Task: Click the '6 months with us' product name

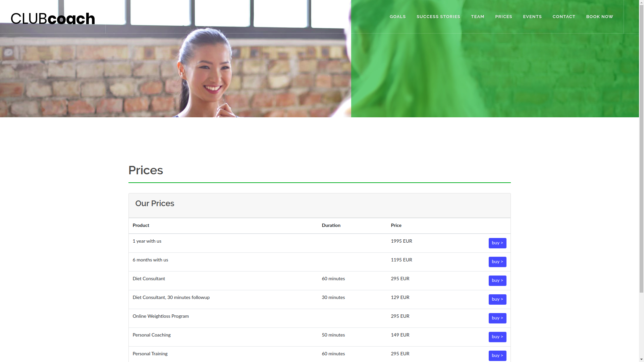Action: pos(150,260)
